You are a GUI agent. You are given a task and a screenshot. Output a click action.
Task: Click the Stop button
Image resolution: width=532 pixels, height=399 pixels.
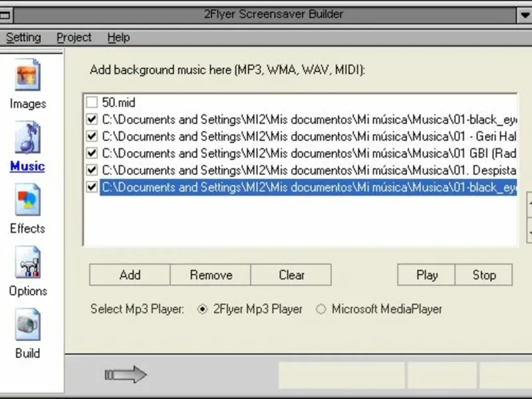tap(484, 275)
